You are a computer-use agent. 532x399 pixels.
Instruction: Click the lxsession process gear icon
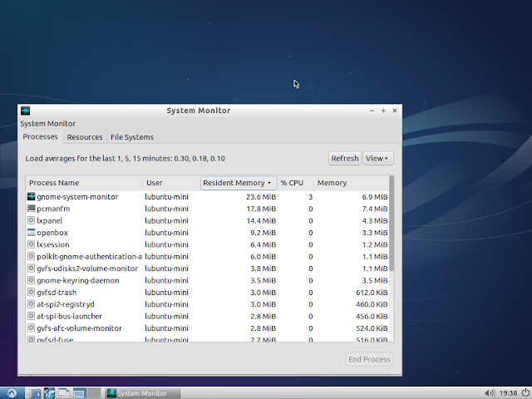31,244
